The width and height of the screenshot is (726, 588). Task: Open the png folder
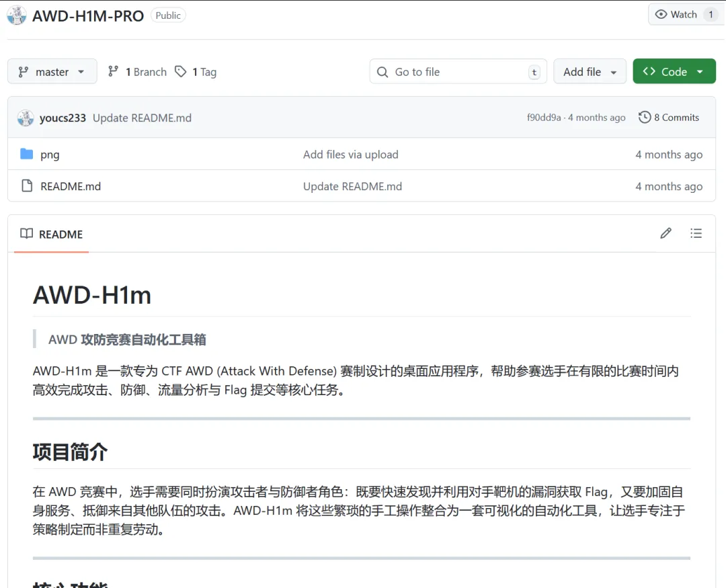pyautogui.click(x=50, y=154)
